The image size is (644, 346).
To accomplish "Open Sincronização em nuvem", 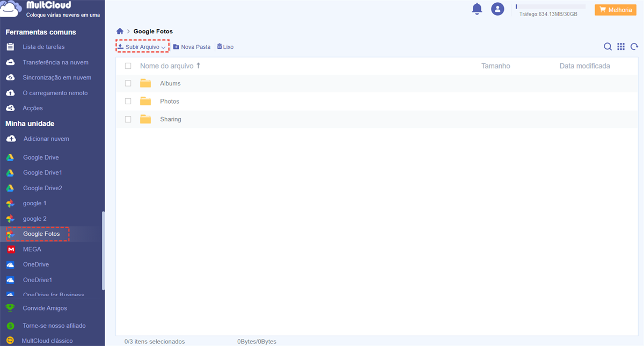I will [57, 77].
